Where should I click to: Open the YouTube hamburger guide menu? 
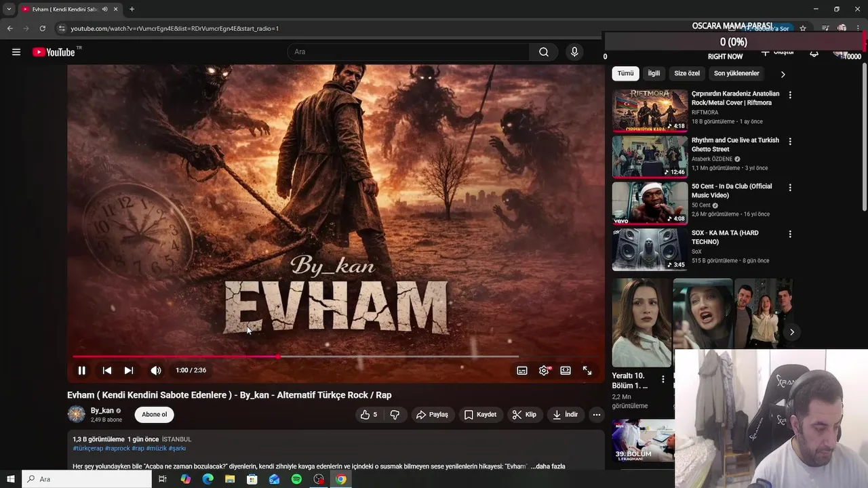coord(16,52)
